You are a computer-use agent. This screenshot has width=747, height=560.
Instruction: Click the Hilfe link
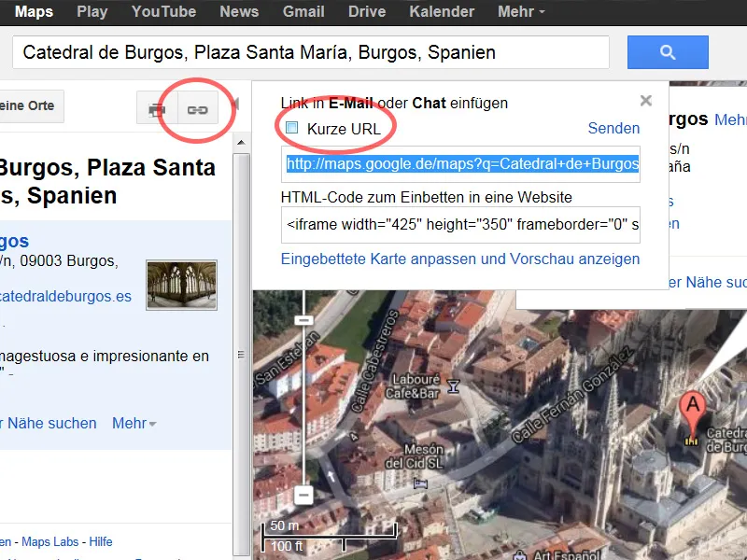coord(101,542)
